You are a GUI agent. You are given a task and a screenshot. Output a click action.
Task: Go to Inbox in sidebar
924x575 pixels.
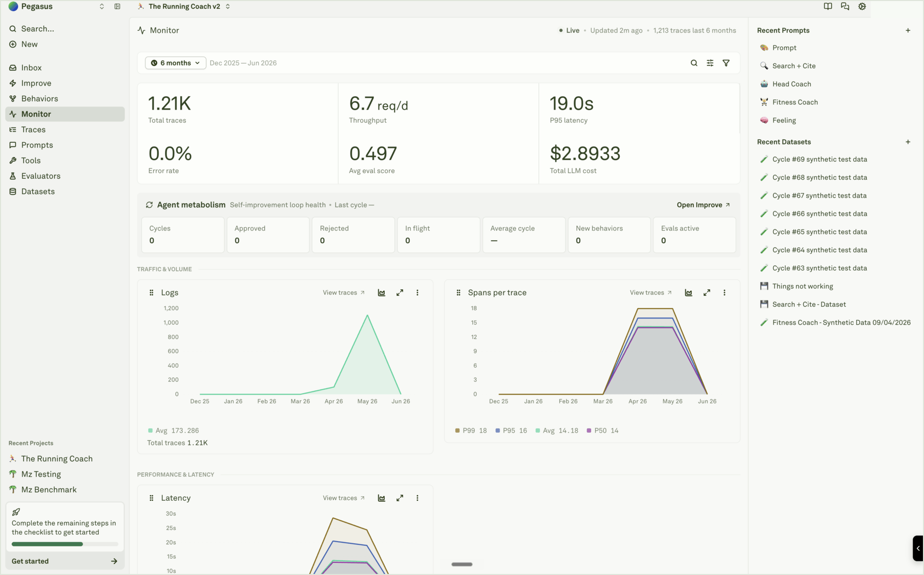pos(65,68)
